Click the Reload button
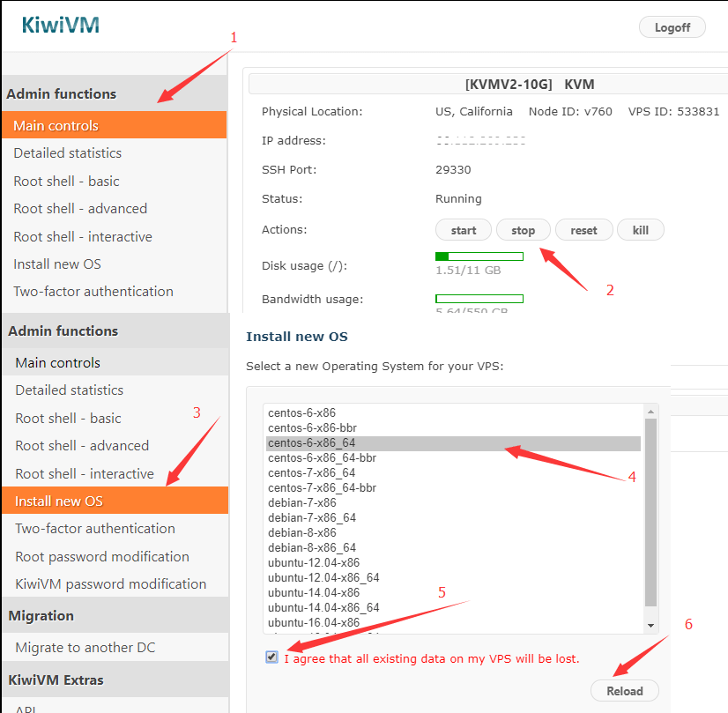The height and width of the screenshot is (713, 728). [625, 691]
